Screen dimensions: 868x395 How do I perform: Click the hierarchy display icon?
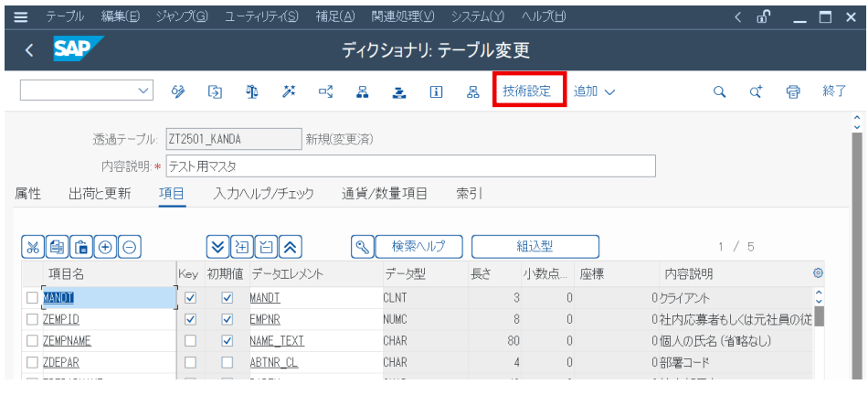pyautogui.click(x=472, y=92)
